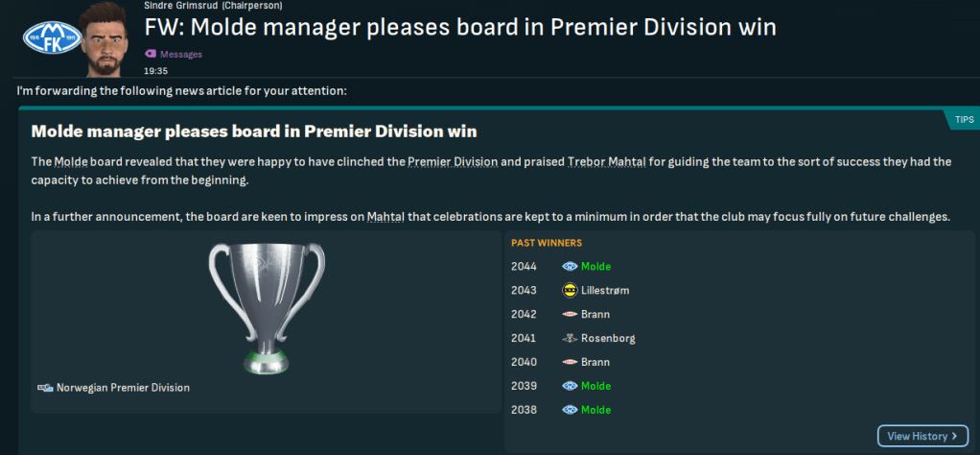Click Rosenborg's badge icon
Screen dimensions: 980x455
(x=570, y=338)
